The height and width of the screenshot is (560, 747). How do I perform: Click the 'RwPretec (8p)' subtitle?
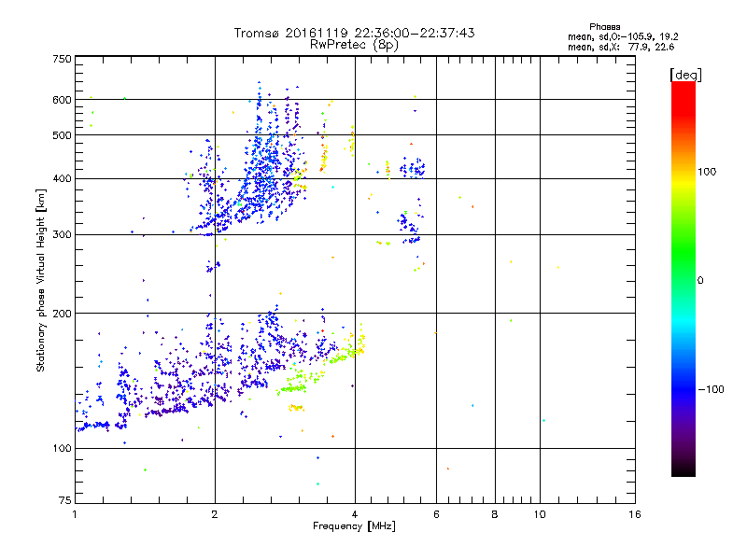(x=354, y=45)
